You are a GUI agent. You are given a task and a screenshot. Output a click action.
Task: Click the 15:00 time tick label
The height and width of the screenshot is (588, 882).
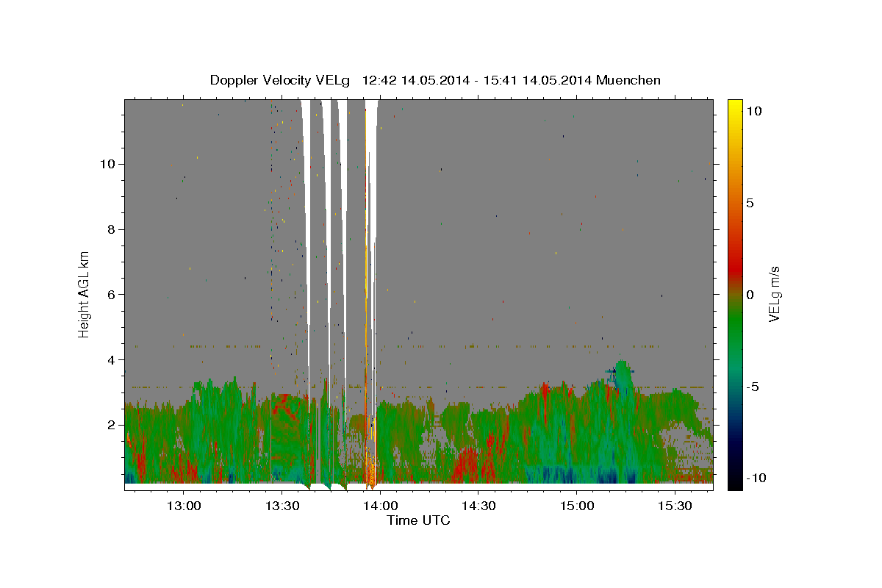[x=577, y=506]
